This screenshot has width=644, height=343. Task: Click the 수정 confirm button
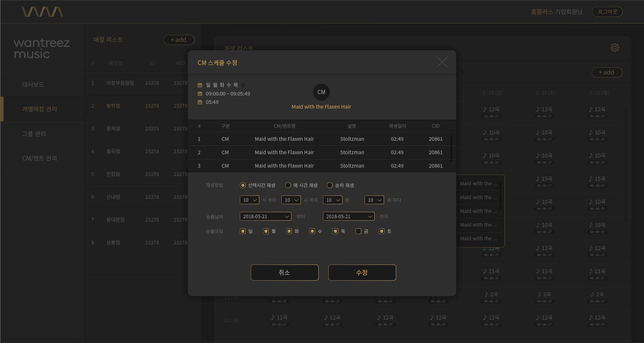point(362,273)
